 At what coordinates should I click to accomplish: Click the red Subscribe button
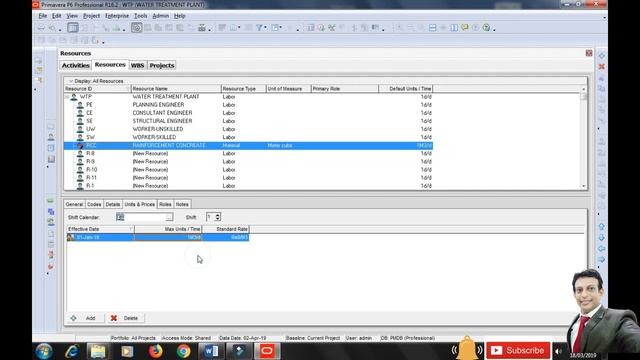[518, 351]
